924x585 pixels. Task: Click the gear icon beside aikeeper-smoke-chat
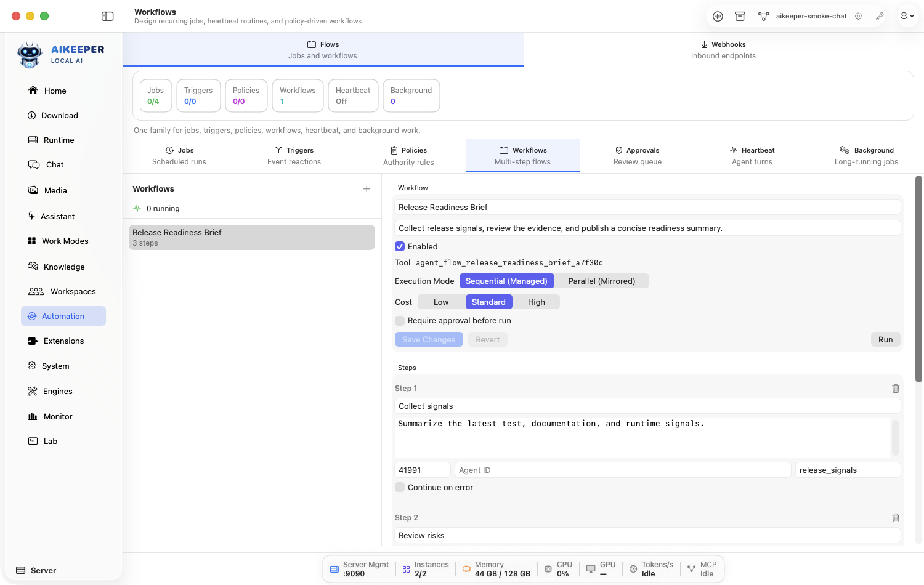[x=859, y=16]
